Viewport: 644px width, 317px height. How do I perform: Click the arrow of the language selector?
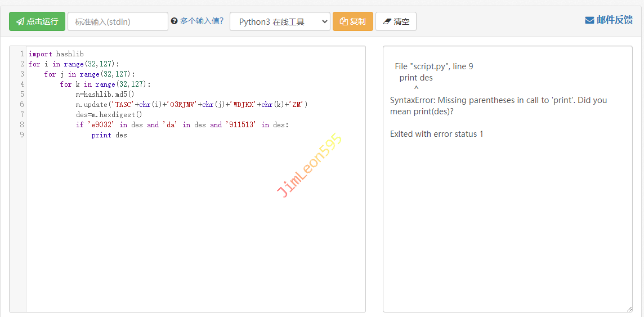point(324,21)
